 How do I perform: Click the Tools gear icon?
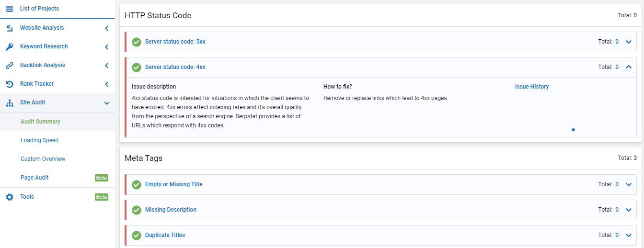coord(10,197)
